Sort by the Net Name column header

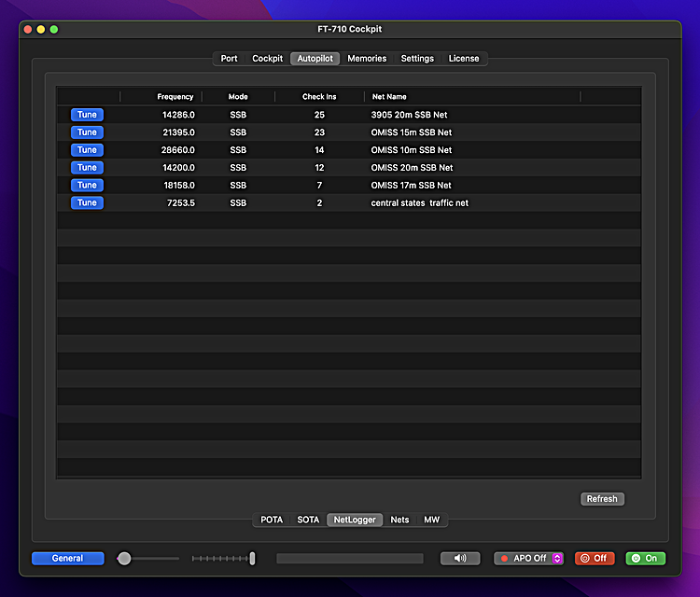pyautogui.click(x=389, y=96)
